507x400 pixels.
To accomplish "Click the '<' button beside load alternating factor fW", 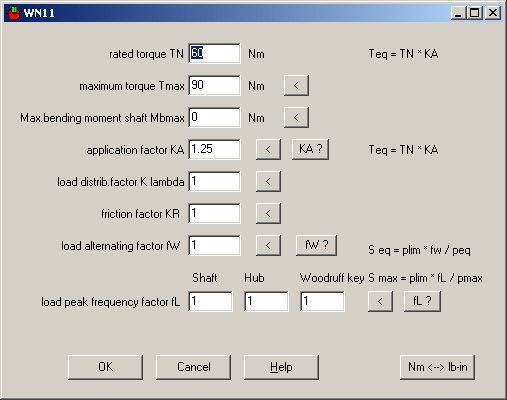I will coord(268,245).
